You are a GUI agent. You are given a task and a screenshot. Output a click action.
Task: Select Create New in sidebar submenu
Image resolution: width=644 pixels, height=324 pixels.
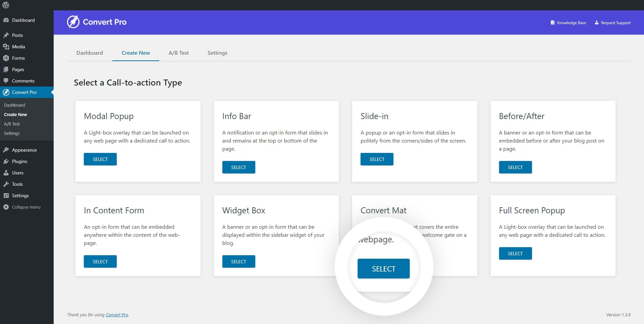pyautogui.click(x=15, y=114)
